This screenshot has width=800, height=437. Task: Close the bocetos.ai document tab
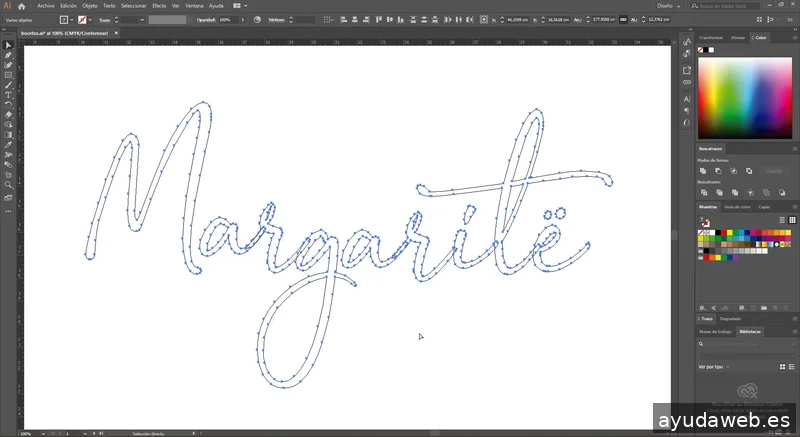pos(116,33)
